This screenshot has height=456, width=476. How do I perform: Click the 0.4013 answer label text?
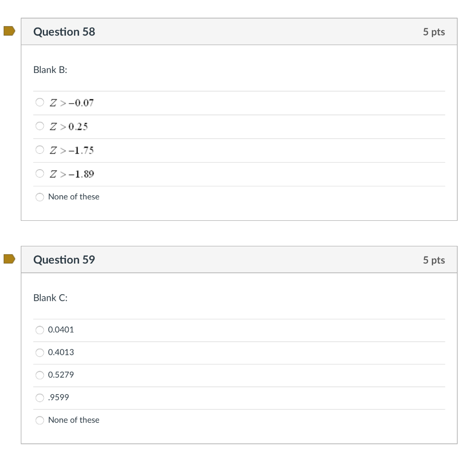[61, 353]
